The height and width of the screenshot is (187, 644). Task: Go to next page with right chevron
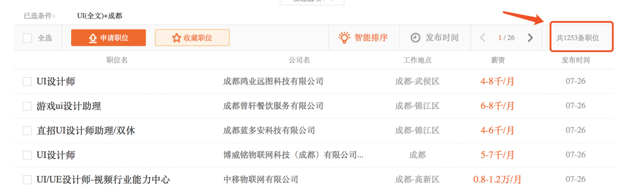tap(530, 38)
